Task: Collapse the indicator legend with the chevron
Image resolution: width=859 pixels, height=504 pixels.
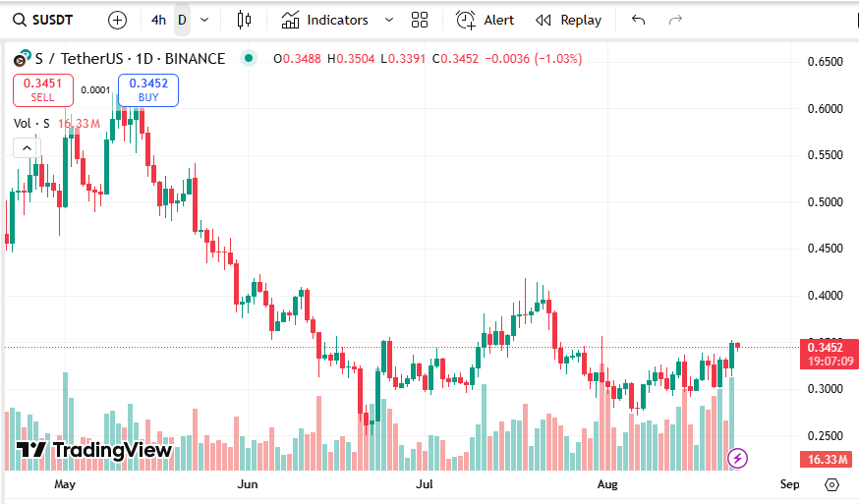Action: click(x=27, y=148)
